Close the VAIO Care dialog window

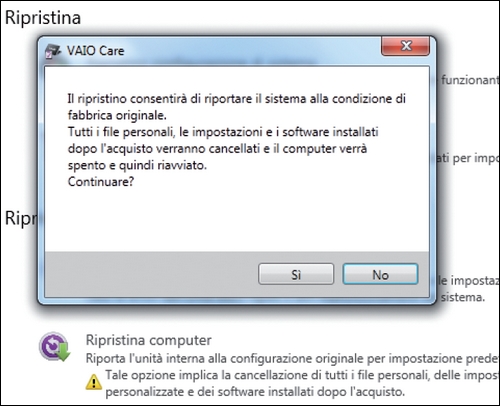[405, 46]
